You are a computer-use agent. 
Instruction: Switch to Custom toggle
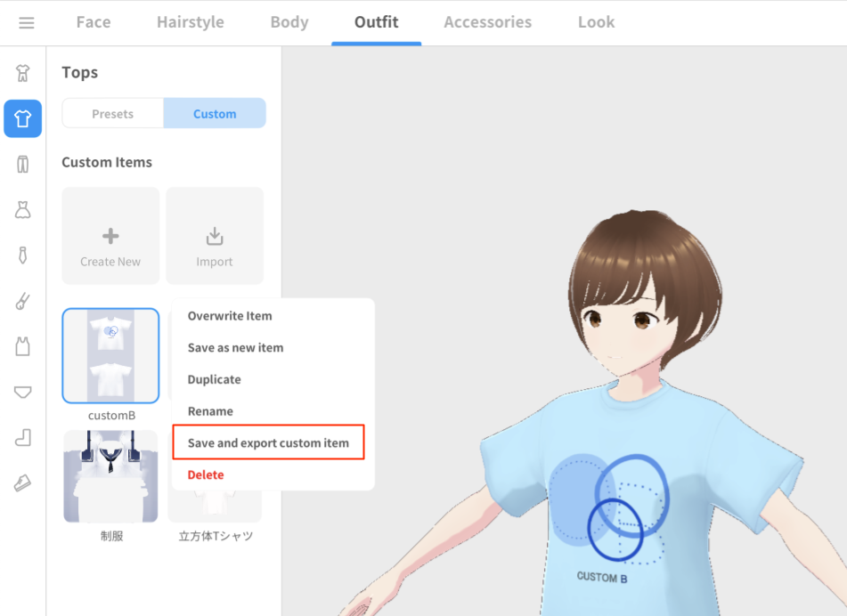pyautogui.click(x=215, y=113)
